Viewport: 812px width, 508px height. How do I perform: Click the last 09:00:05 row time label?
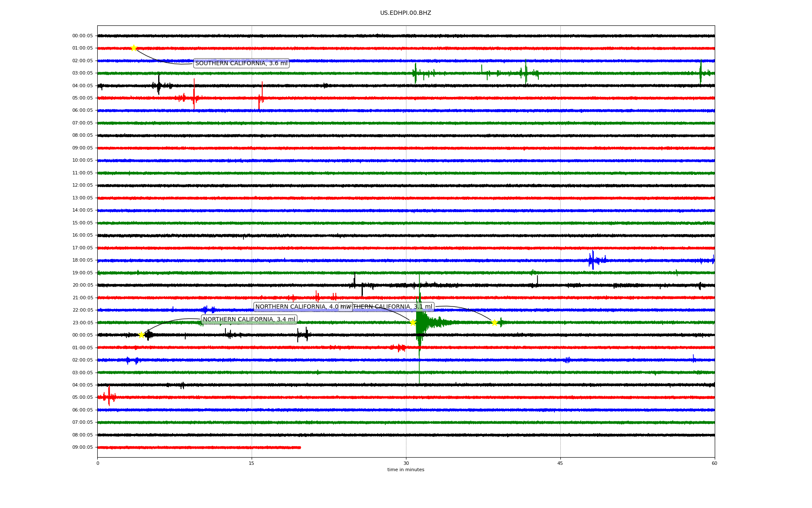click(82, 447)
